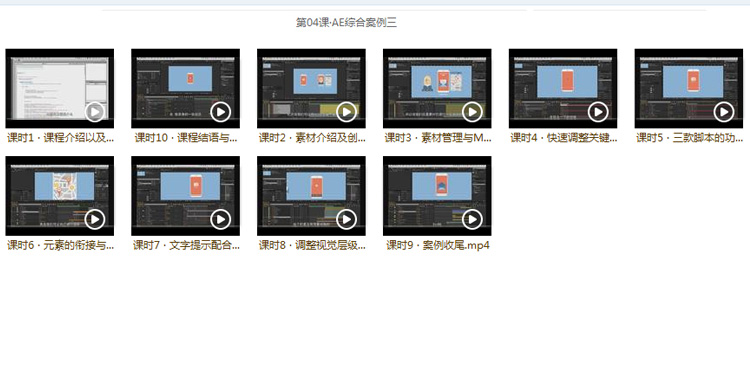This screenshot has height=375, width=750.
Task: Click the 第04课·AE综合案例三 folder title
Action: pos(346,22)
